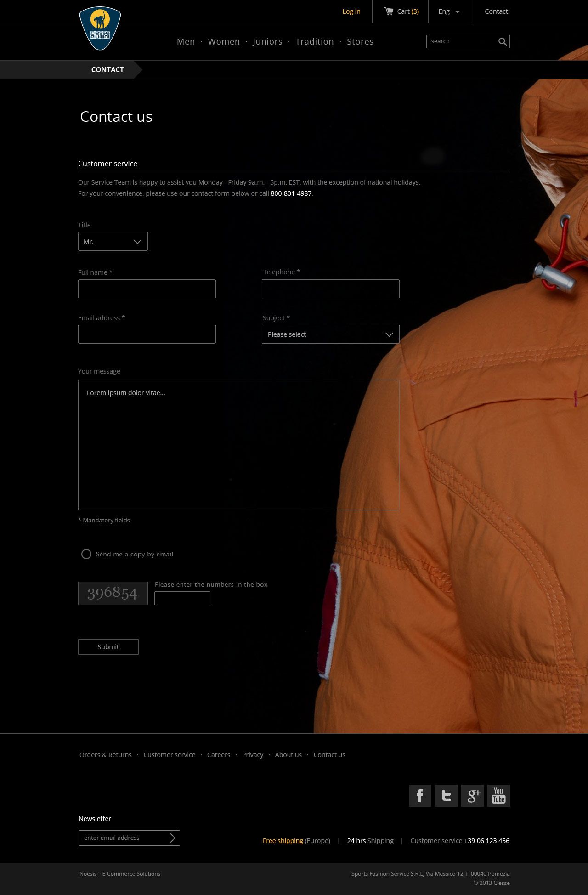Click the Customer service section heading
The width and height of the screenshot is (588, 895).
pos(108,164)
